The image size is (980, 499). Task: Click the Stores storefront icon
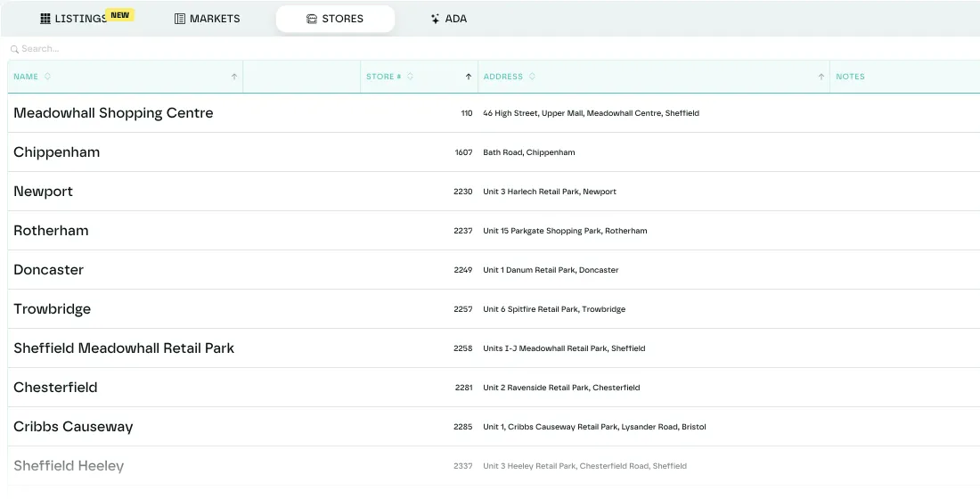coord(311,19)
